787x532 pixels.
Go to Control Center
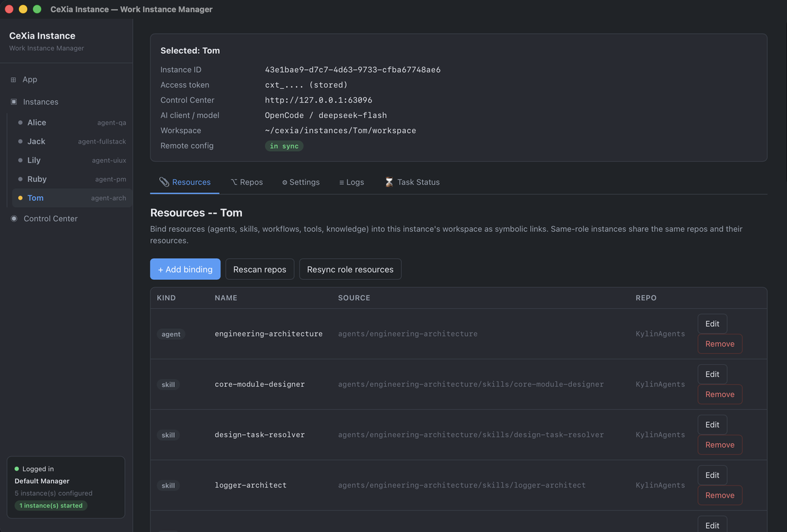pos(66,219)
